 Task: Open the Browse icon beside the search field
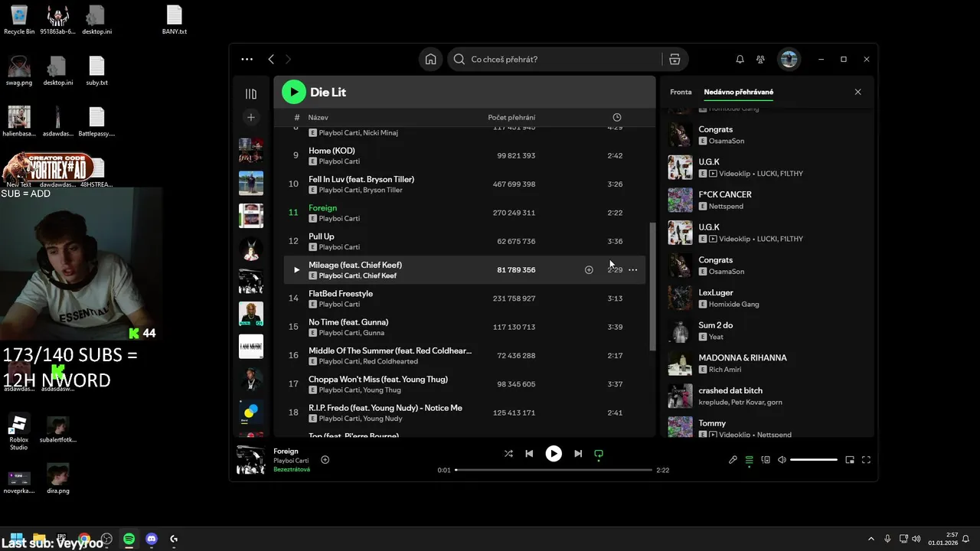(x=675, y=59)
